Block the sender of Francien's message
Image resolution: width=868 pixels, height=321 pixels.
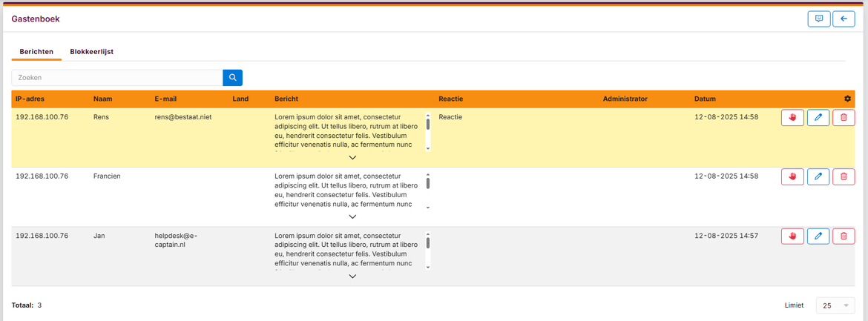click(792, 176)
